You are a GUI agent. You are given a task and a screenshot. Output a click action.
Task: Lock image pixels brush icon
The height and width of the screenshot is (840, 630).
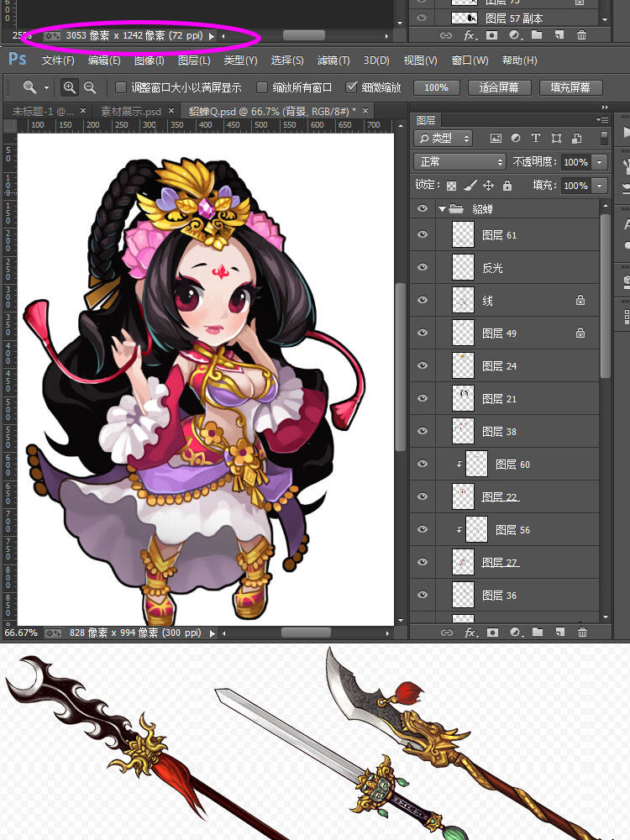coord(470,186)
